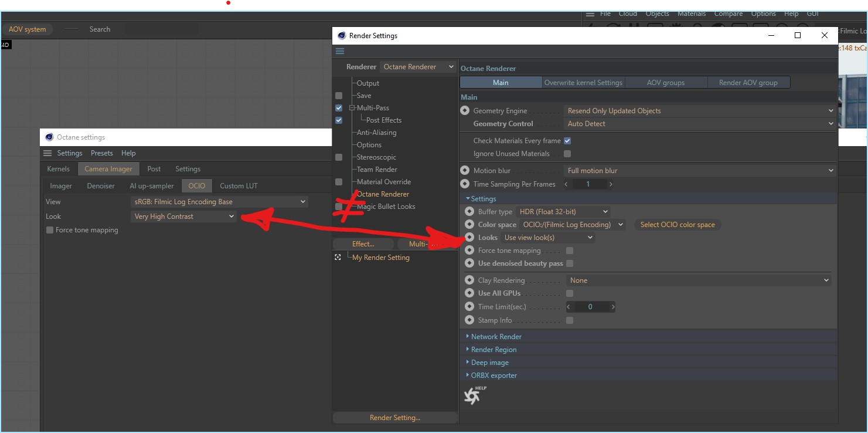Enable the Stereoscopic checkbox
Screen dimensions: 868x433
(339, 157)
